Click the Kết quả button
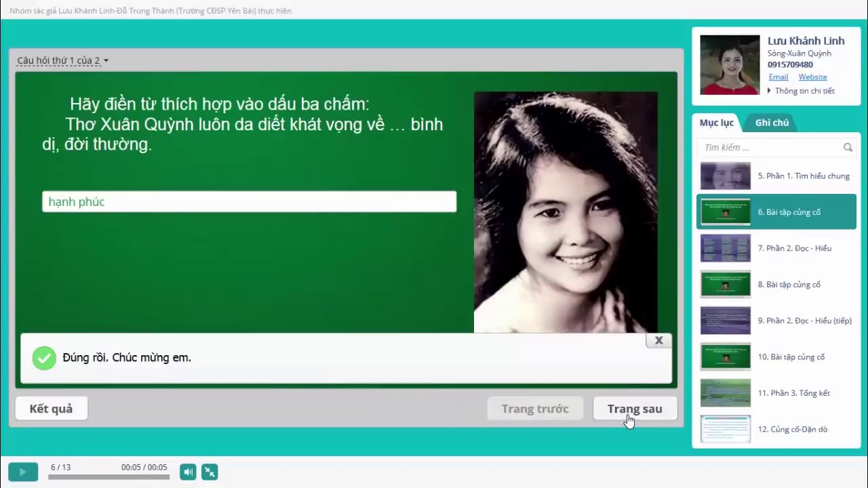868x488 pixels. (x=51, y=409)
